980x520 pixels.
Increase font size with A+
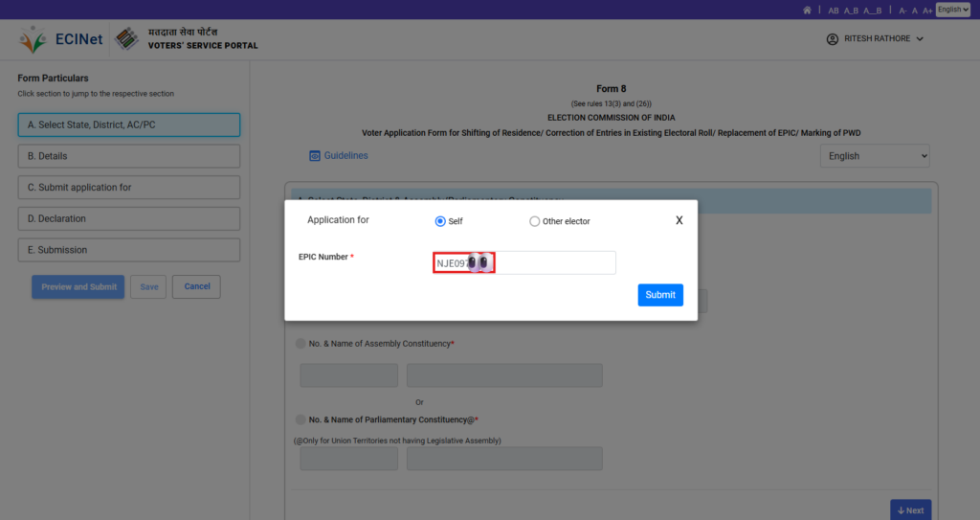(x=926, y=11)
